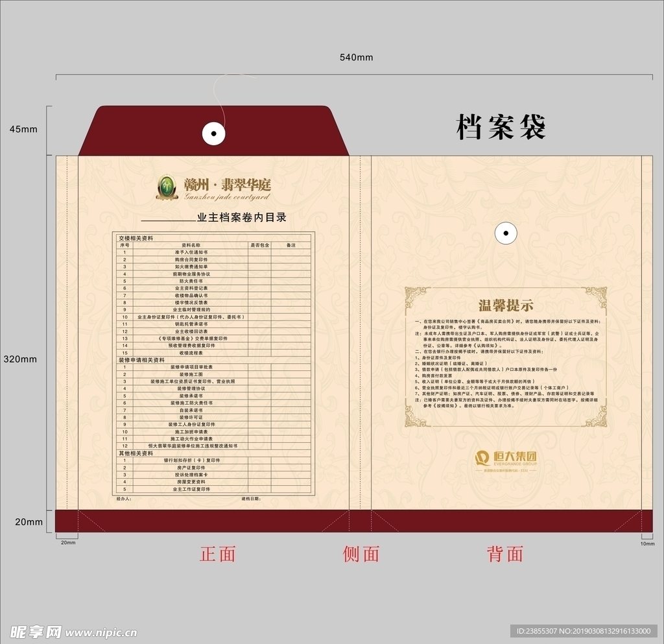
Task: Click the hanging string above the flap
Action: click(222, 96)
